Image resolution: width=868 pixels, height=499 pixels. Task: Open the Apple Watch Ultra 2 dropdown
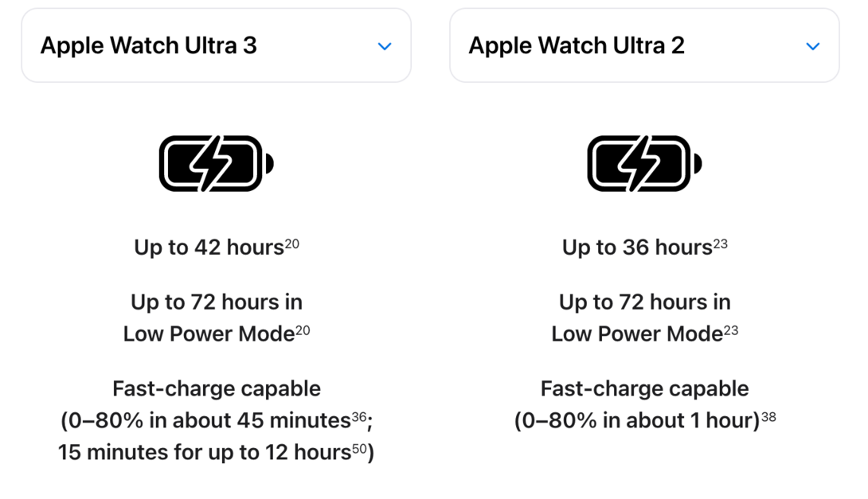click(643, 45)
